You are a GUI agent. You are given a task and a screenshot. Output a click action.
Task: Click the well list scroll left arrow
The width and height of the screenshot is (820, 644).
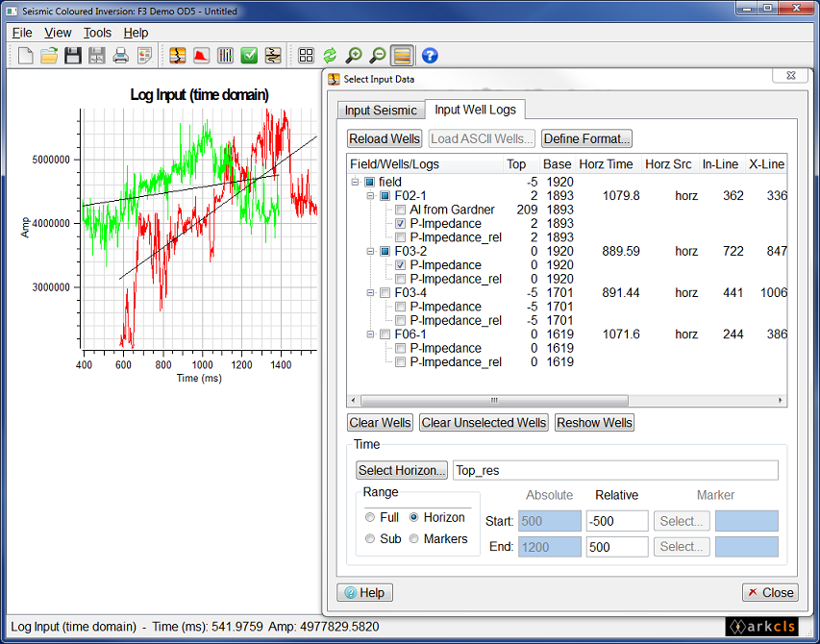[x=354, y=401]
